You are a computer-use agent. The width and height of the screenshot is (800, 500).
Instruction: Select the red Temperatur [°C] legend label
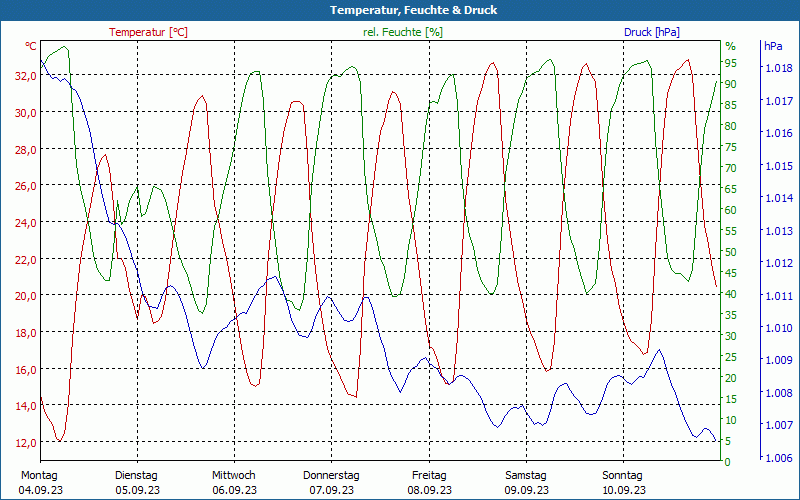pos(148,32)
